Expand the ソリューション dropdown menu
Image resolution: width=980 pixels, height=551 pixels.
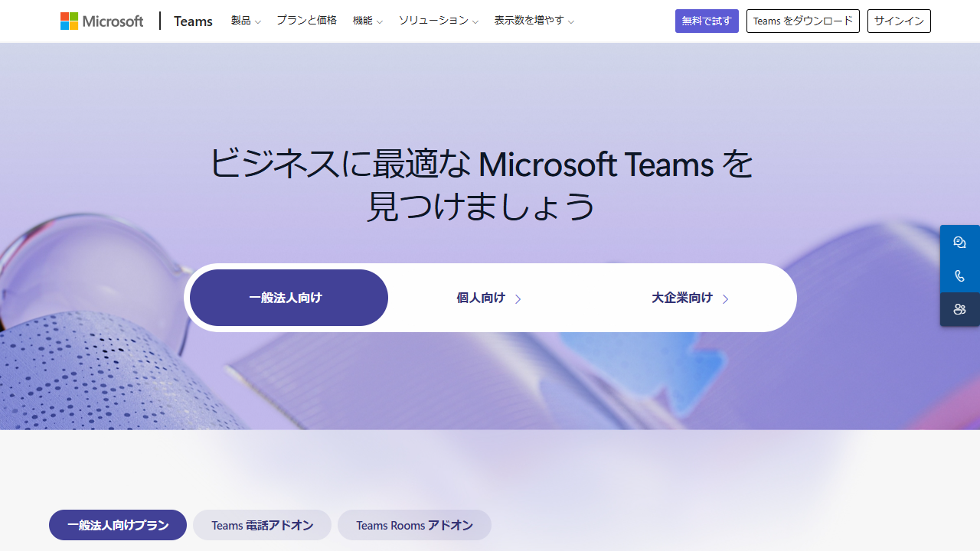click(439, 21)
